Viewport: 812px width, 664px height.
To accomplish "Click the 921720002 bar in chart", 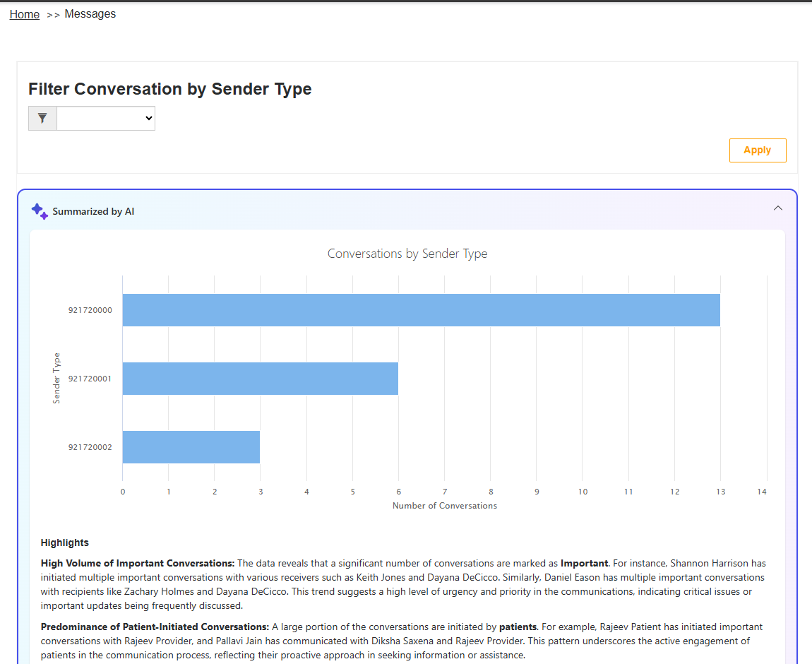I will 191,447.
